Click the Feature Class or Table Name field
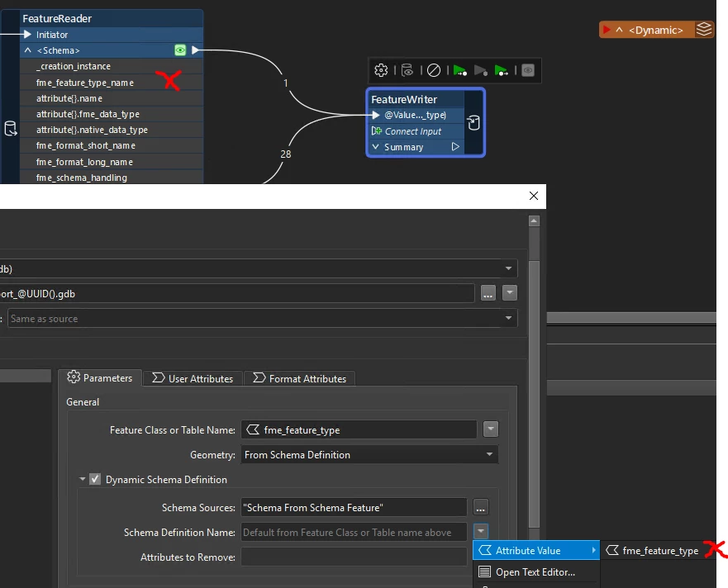The width and height of the screenshot is (728, 588). [359, 429]
